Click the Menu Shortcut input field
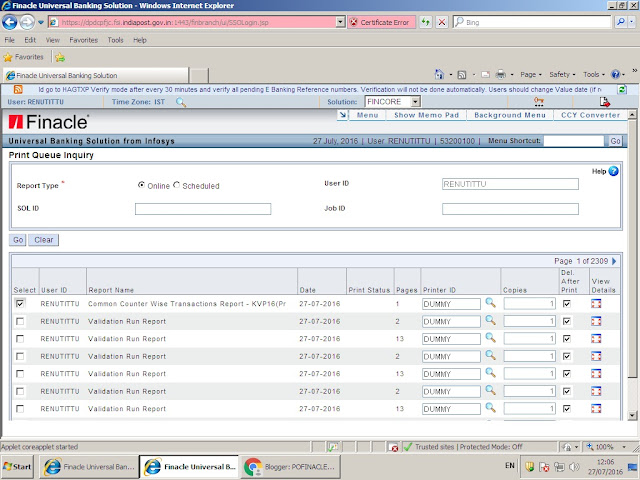 573,141
